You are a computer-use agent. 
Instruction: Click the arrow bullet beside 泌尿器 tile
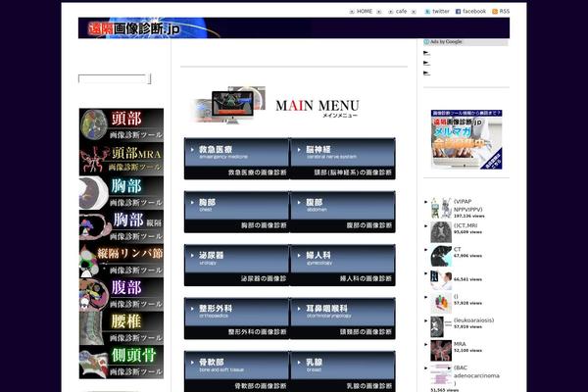[192, 256]
